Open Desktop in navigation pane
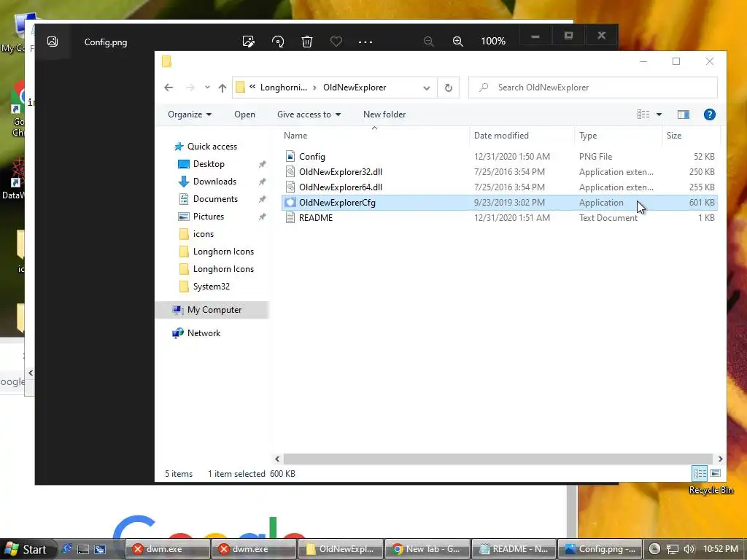747x560 pixels. tap(208, 164)
